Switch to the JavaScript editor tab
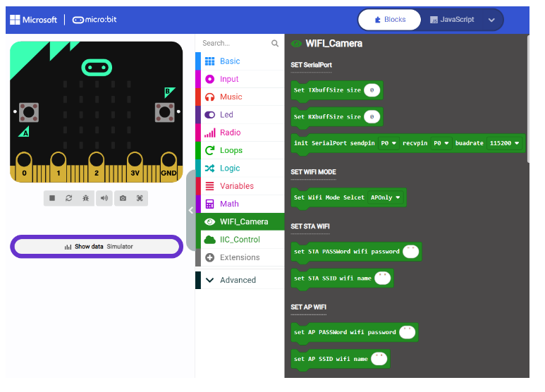 coord(452,20)
